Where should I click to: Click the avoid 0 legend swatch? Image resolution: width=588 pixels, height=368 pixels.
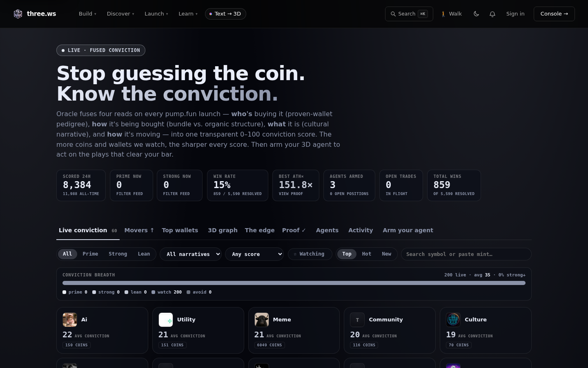(x=188, y=292)
